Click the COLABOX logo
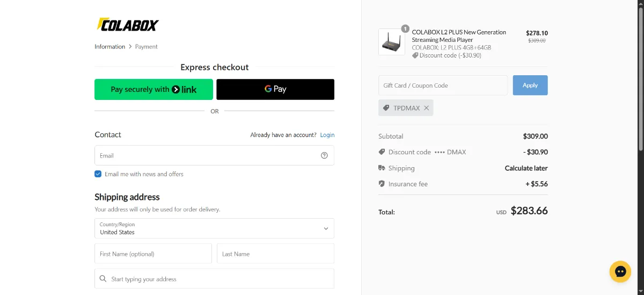This screenshot has width=644, height=295. [x=128, y=24]
